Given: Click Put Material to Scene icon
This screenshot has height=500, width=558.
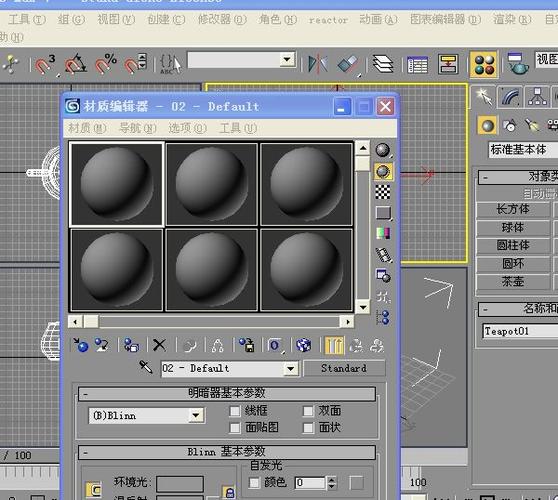Looking at the screenshot, I should pyautogui.click(x=102, y=345).
